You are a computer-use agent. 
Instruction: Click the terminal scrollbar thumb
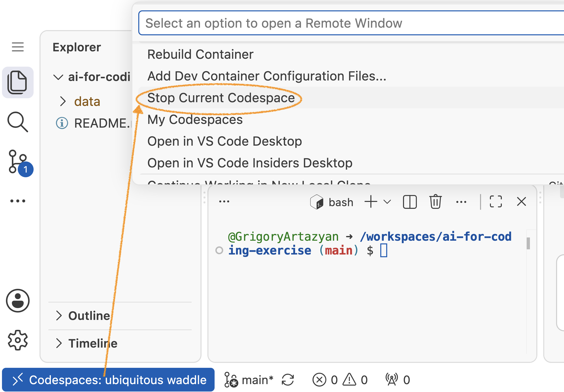528,243
